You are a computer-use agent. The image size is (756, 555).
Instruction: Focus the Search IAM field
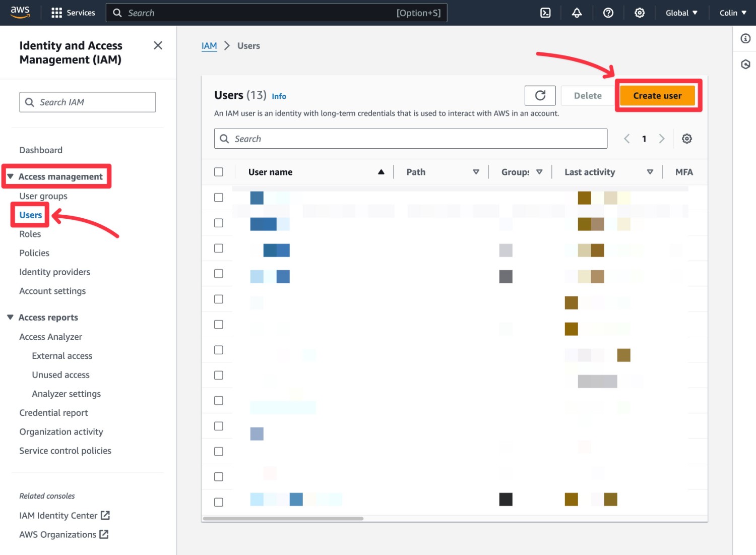[x=88, y=102]
